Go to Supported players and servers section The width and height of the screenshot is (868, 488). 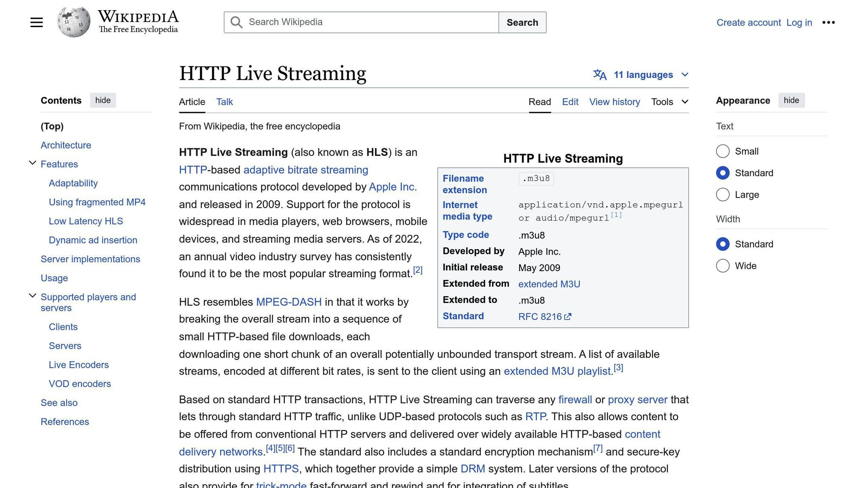click(88, 302)
